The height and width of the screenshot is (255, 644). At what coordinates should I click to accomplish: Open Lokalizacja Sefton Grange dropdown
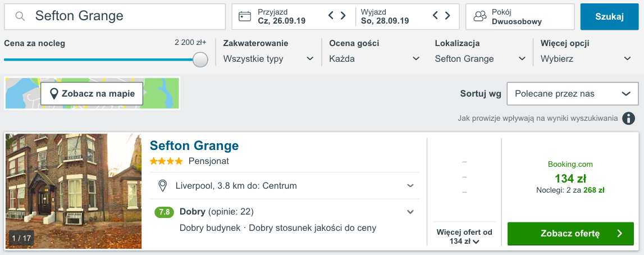481,58
